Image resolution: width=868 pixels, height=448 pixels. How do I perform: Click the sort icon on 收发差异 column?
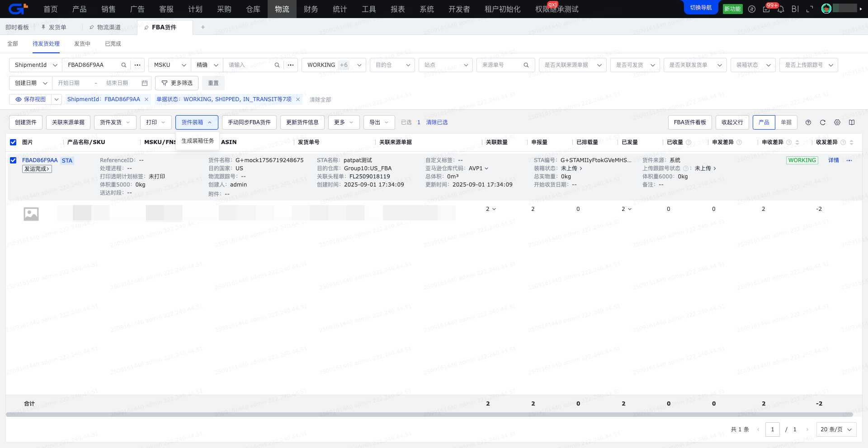(x=851, y=142)
